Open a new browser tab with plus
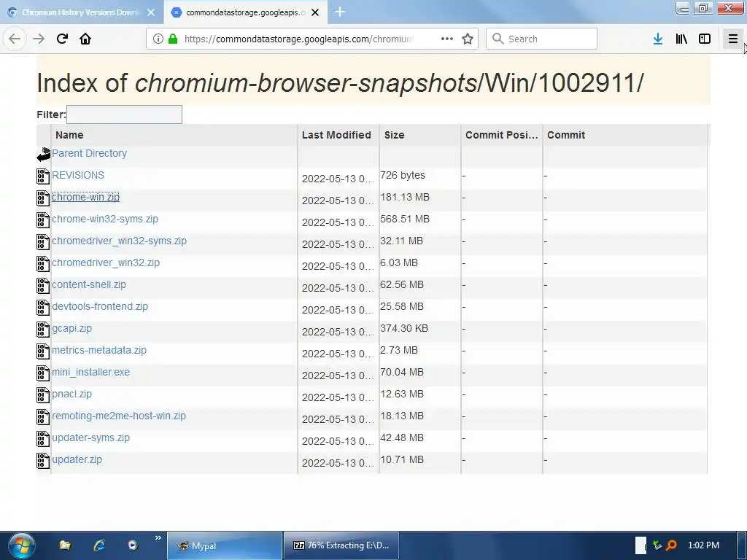The width and height of the screenshot is (747, 560). [340, 12]
